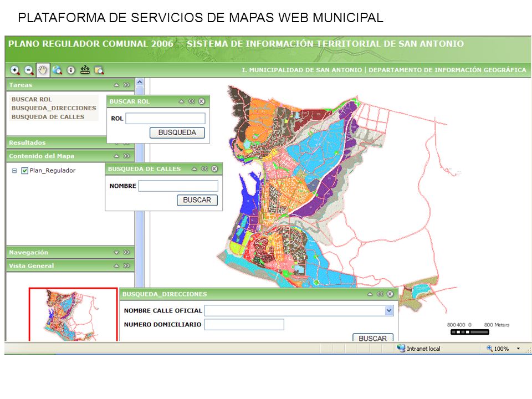This screenshot has height=399, width=532.
Task: Collapse the Plan_Regulador tree node
Action: [x=14, y=171]
